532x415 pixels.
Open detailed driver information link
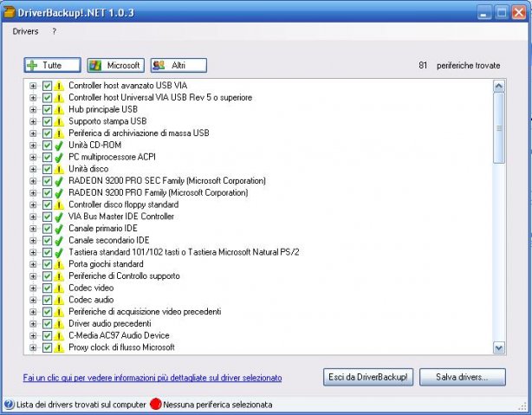coord(152,378)
